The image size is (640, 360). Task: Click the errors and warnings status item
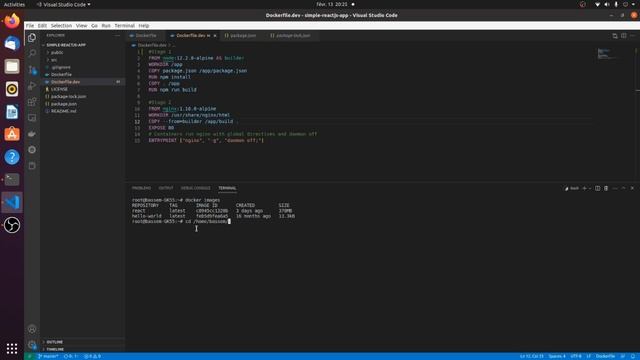[93, 356]
